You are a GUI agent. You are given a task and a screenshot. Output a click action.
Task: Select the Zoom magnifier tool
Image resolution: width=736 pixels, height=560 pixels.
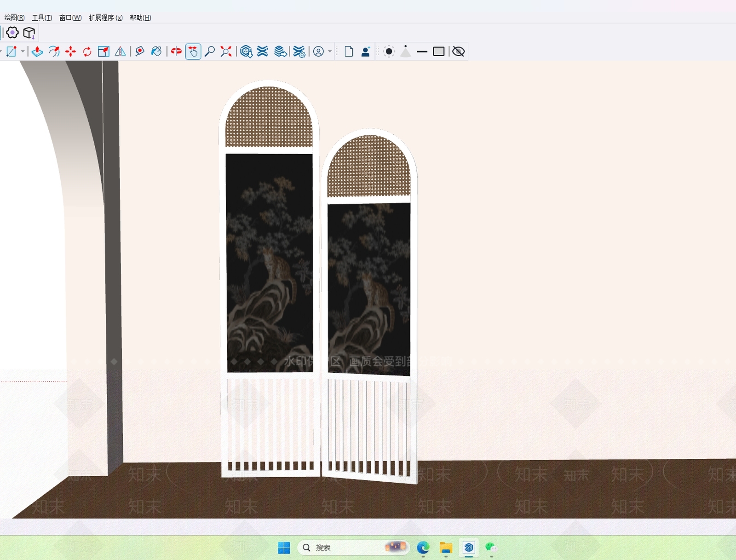(x=210, y=52)
